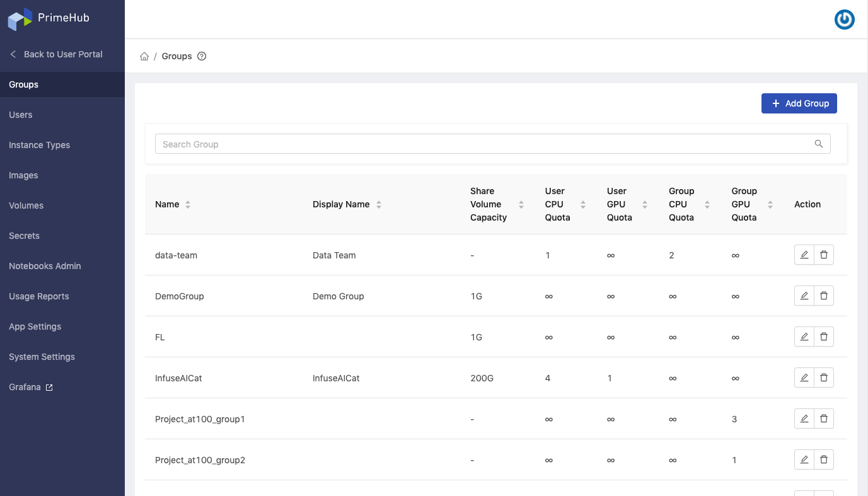
Task: Click the Project_at100_group1 name cell
Action: (200, 419)
